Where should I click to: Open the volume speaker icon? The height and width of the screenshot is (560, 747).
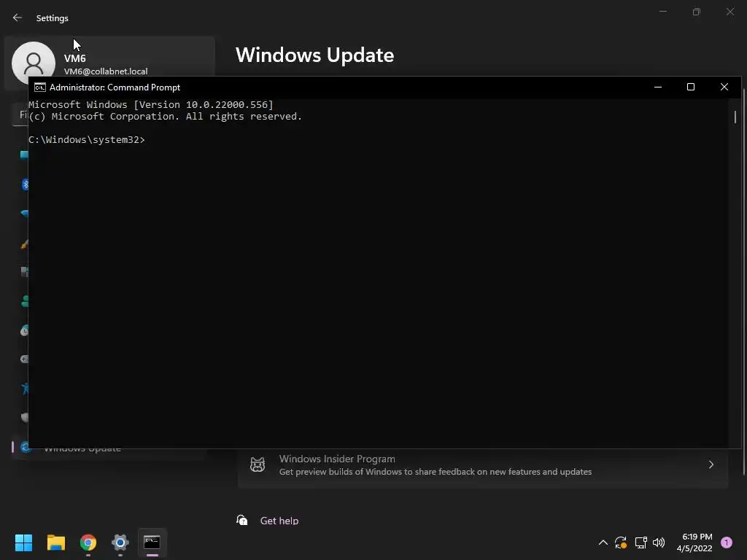coord(659,542)
